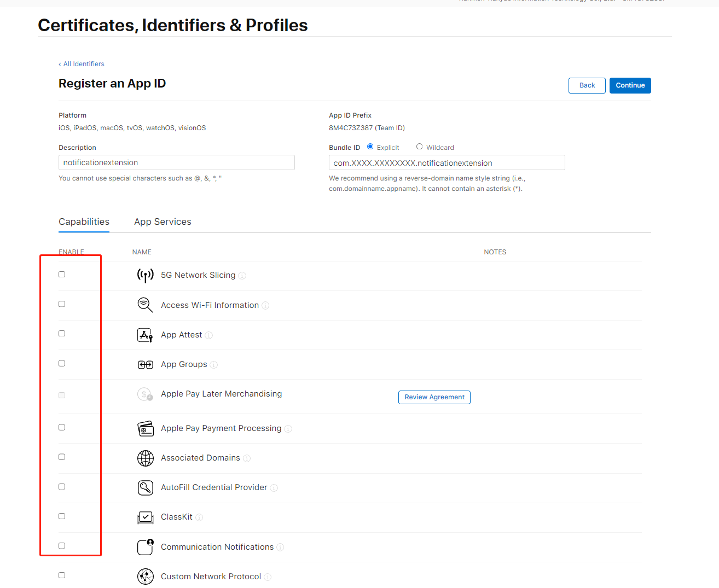Open info icon beside Communication Notifications
Screen dimensions: 719x588
point(280,547)
